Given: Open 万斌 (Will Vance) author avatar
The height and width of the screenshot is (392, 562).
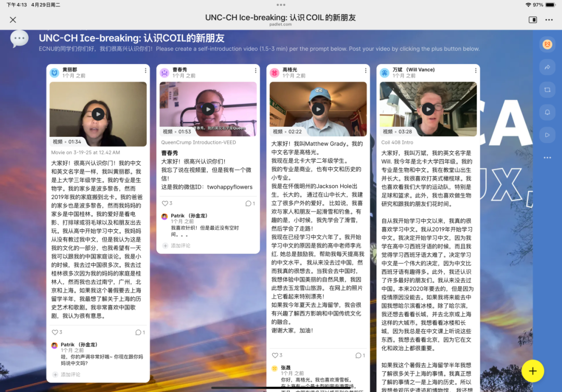Looking at the screenshot, I should (x=385, y=73).
